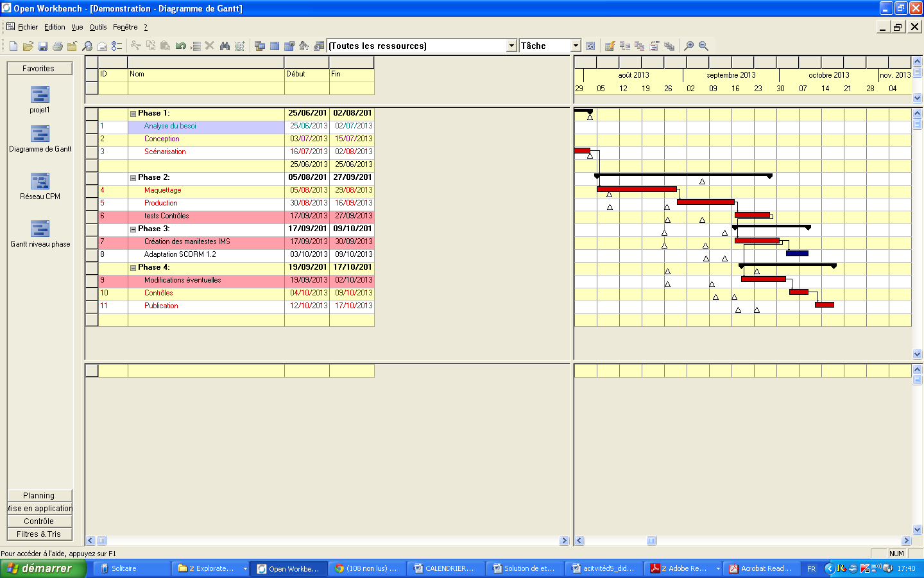Image resolution: width=924 pixels, height=578 pixels.
Task: Collapse the Phase 1 task group
Action: pos(133,114)
